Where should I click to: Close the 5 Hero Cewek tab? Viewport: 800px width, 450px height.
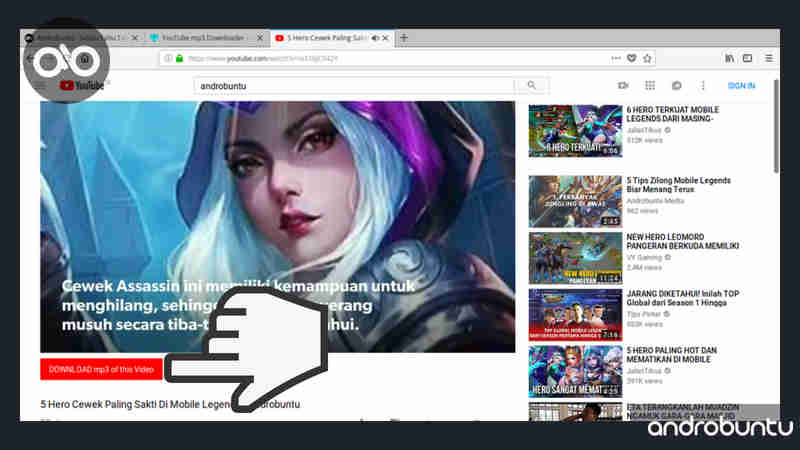386,38
